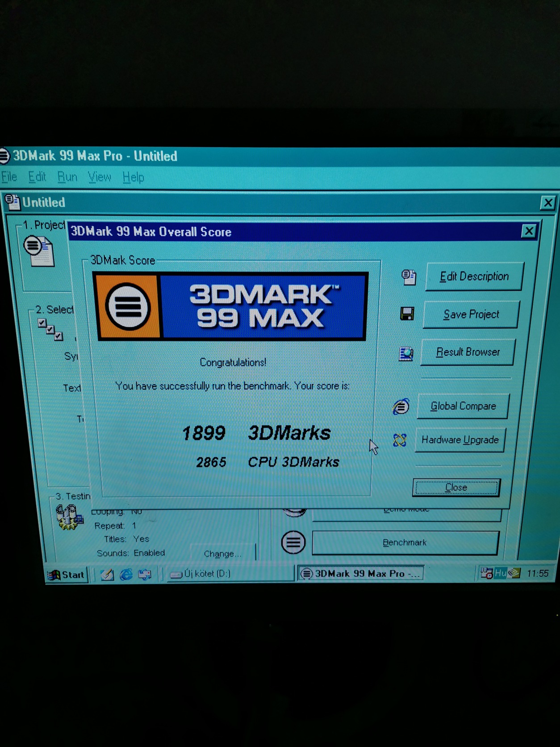
Task: Click the NVIDIA tray icon
Action: click(x=514, y=573)
